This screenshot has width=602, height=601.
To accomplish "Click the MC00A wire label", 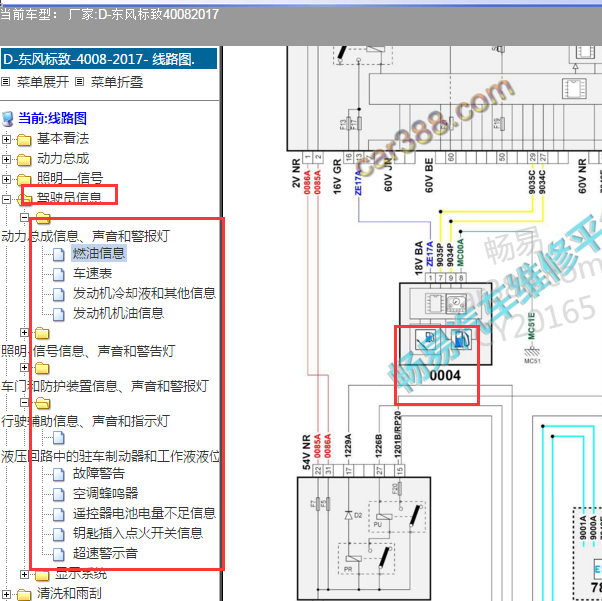I will (x=461, y=252).
